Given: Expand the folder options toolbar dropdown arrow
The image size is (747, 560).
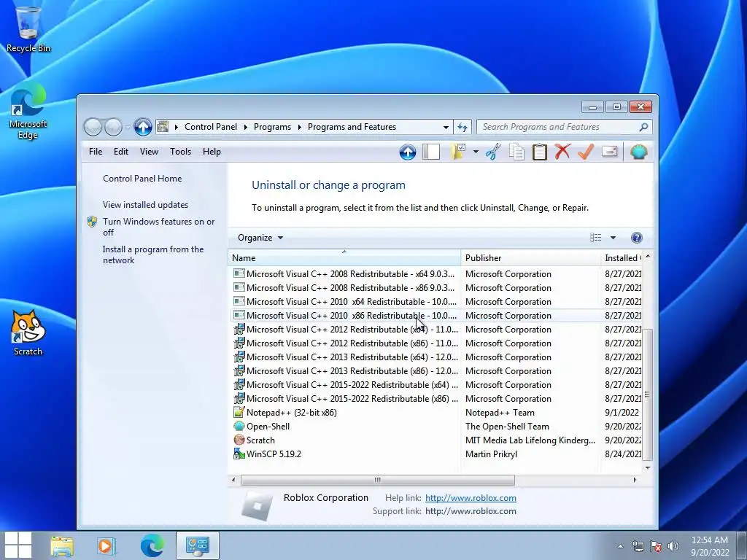Looking at the screenshot, I should pos(476,152).
